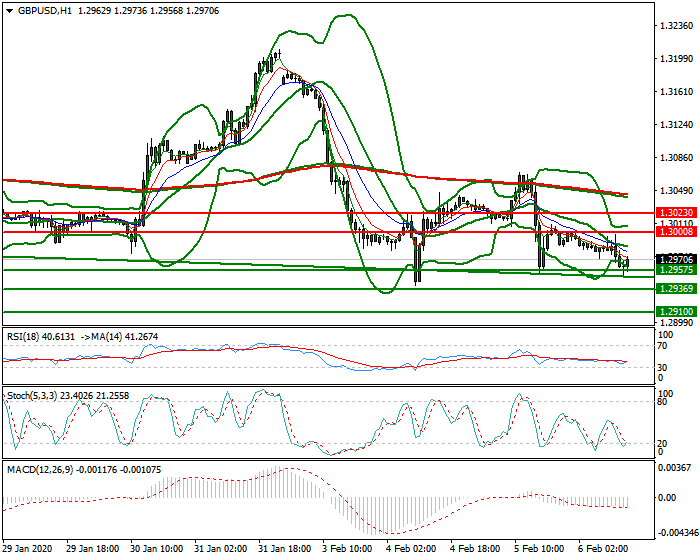Image resolution: width=700 pixels, height=560 pixels.
Task: Select the 1.29575 green support label
Action: tap(676, 270)
